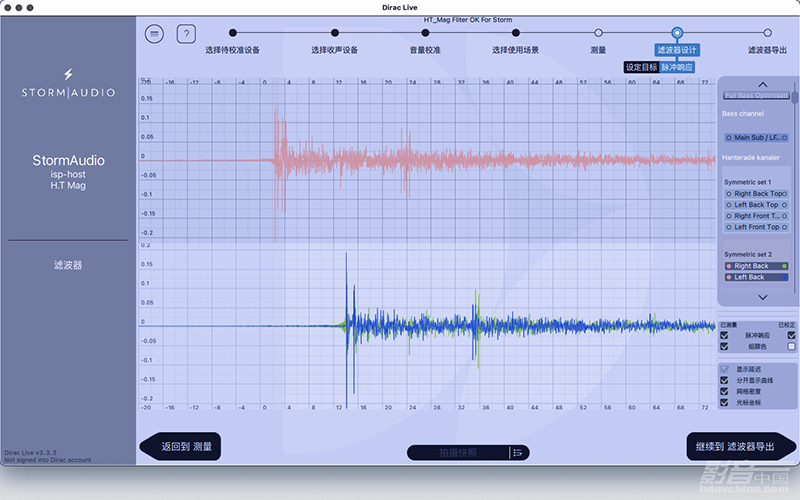This screenshot has height=500, width=800.
Task: Switch to the 脉冲响应 sub-tab
Action: click(677, 67)
